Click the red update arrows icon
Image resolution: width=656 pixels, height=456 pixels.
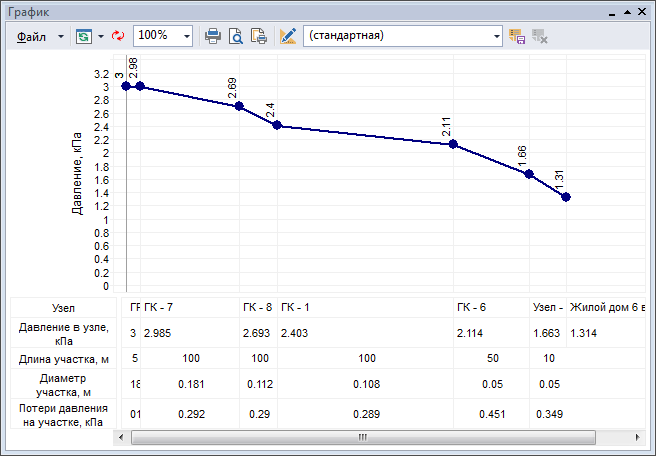[x=118, y=35]
